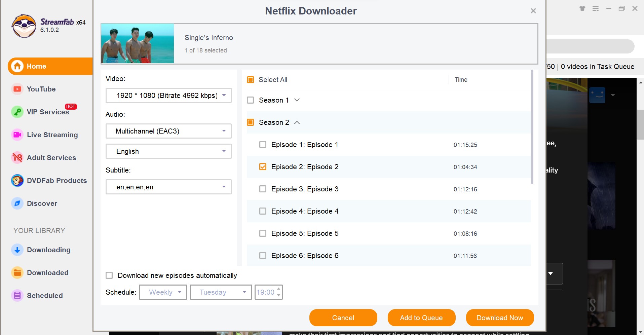Click the Single's Inferno thumbnail

[138, 43]
